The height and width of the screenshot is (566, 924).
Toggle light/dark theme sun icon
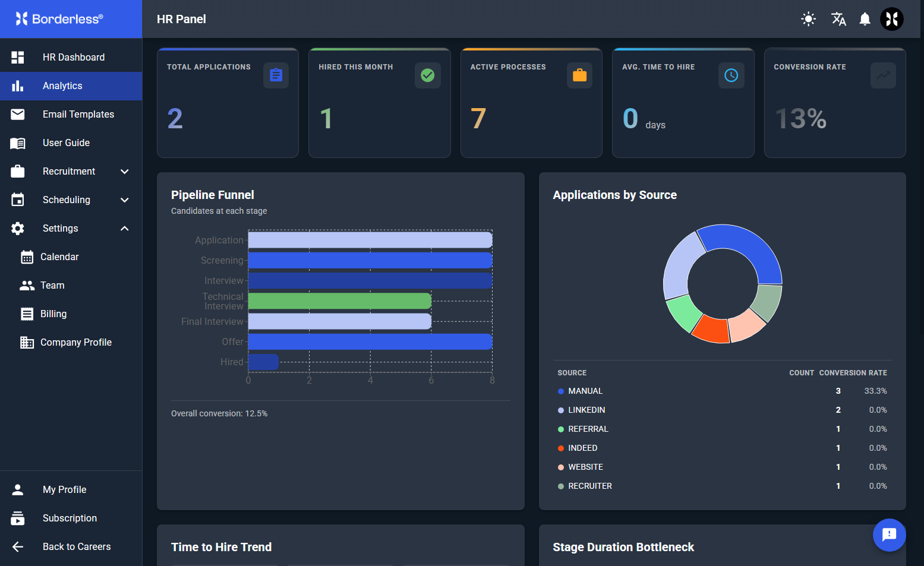[x=808, y=19]
